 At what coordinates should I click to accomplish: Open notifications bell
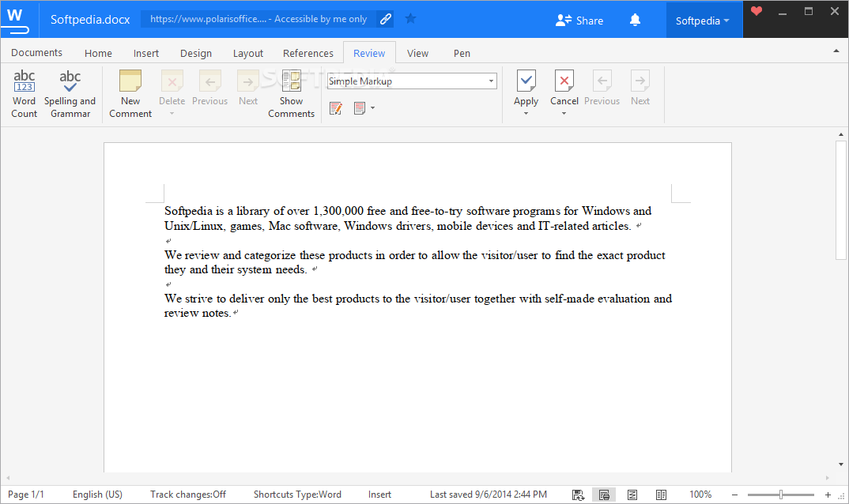(x=635, y=20)
